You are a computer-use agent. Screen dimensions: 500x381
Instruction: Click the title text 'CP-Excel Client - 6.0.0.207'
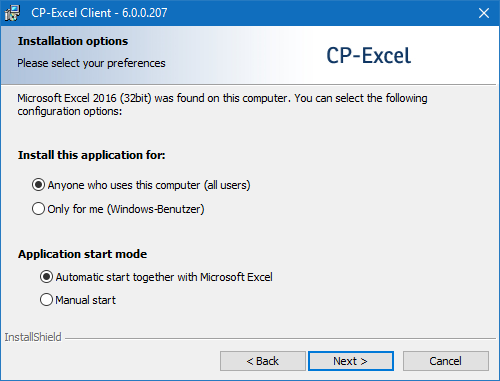click(x=99, y=13)
